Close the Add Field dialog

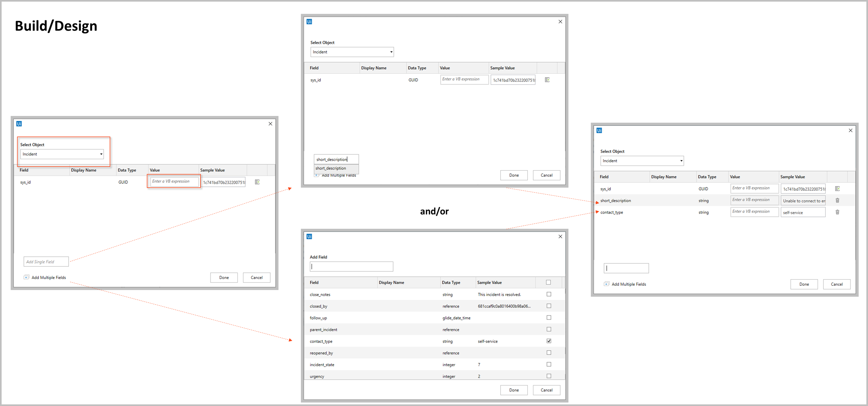point(560,236)
